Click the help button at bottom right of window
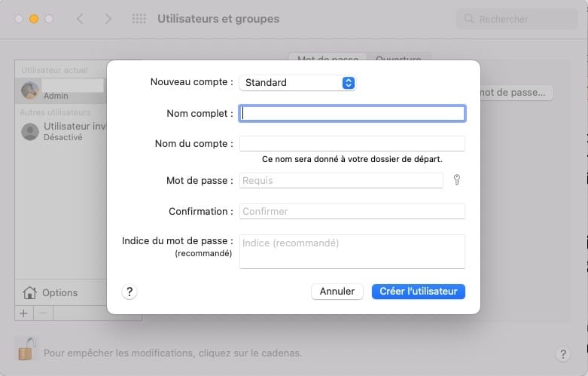This screenshot has height=376, width=588. click(x=562, y=353)
